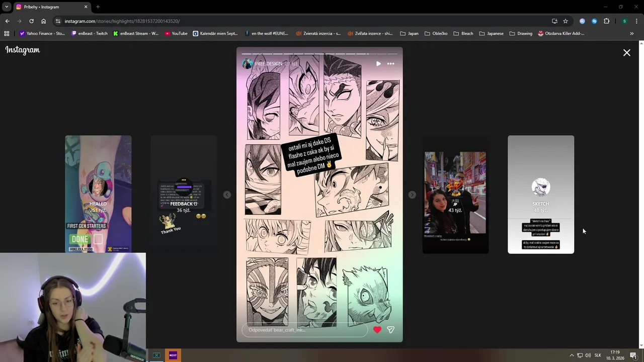This screenshot has height=362, width=644.
Task: Open the story's three-dot options menu
Action: coord(390,64)
